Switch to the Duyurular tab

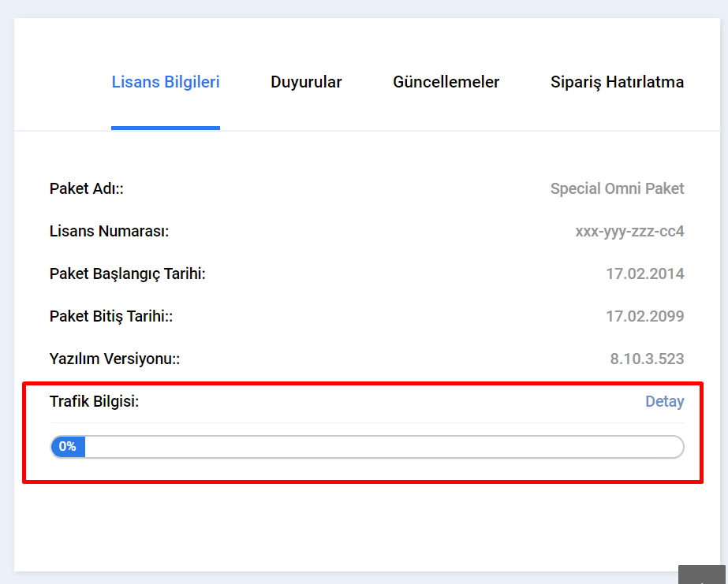coord(306,82)
